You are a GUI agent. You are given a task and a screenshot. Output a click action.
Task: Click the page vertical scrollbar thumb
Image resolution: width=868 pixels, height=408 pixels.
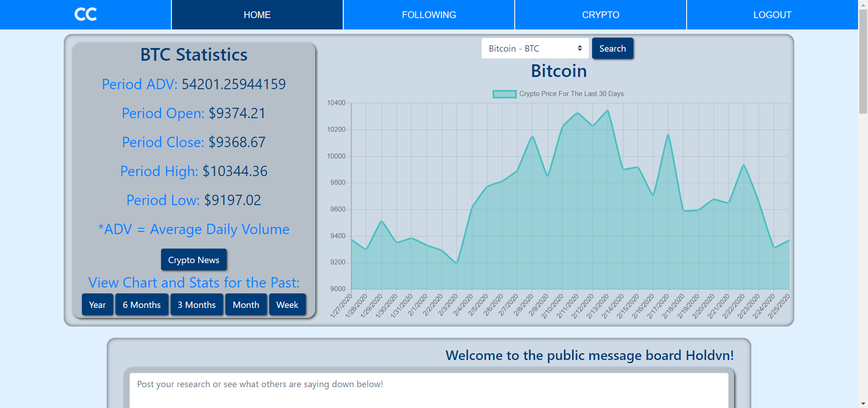coord(863,61)
